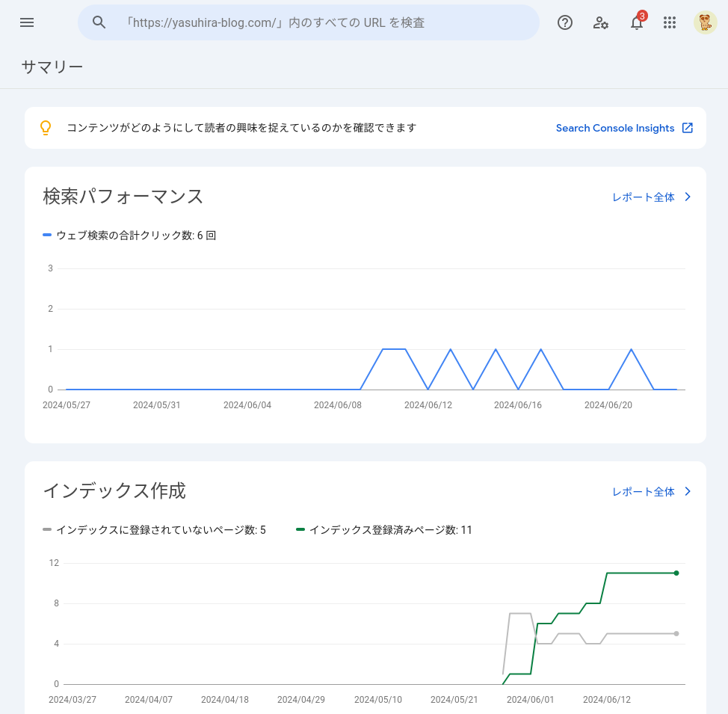Toggle the gray non-indexed pages legend
Screen dimensions: 728x714
point(154,530)
